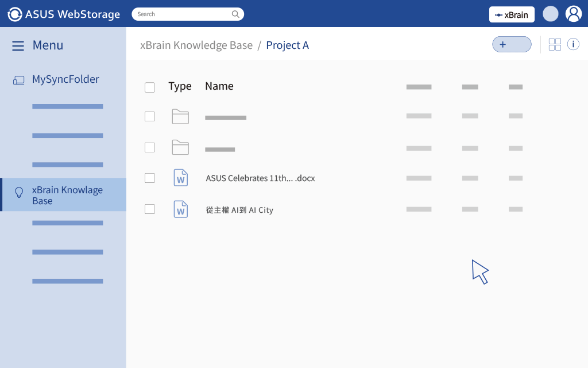Switch to grid view layout icon

coord(555,45)
